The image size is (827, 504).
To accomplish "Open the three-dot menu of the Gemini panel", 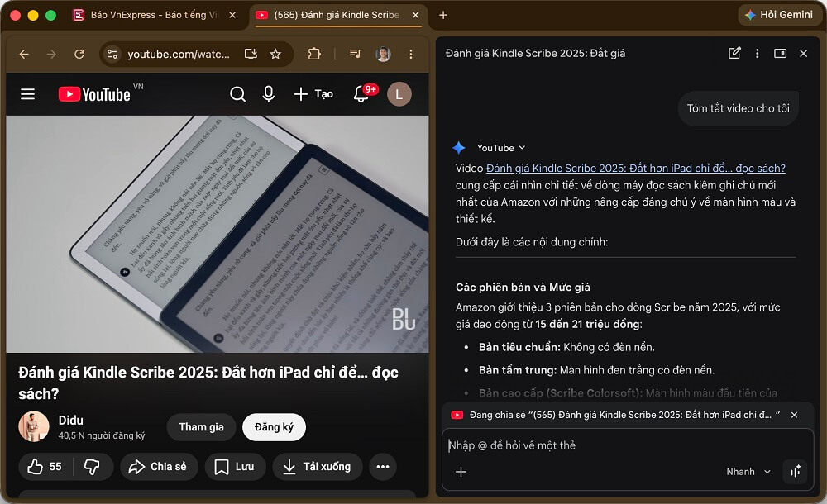I will [x=758, y=53].
